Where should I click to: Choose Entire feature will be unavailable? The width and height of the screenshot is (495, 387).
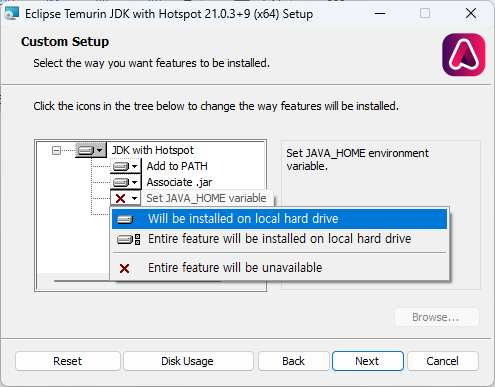point(279,268)
